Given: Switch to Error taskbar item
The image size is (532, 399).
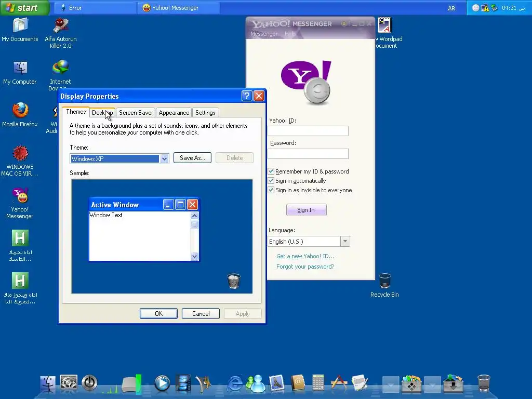Looking at the screenshot, I should click(x=96, y=8).
